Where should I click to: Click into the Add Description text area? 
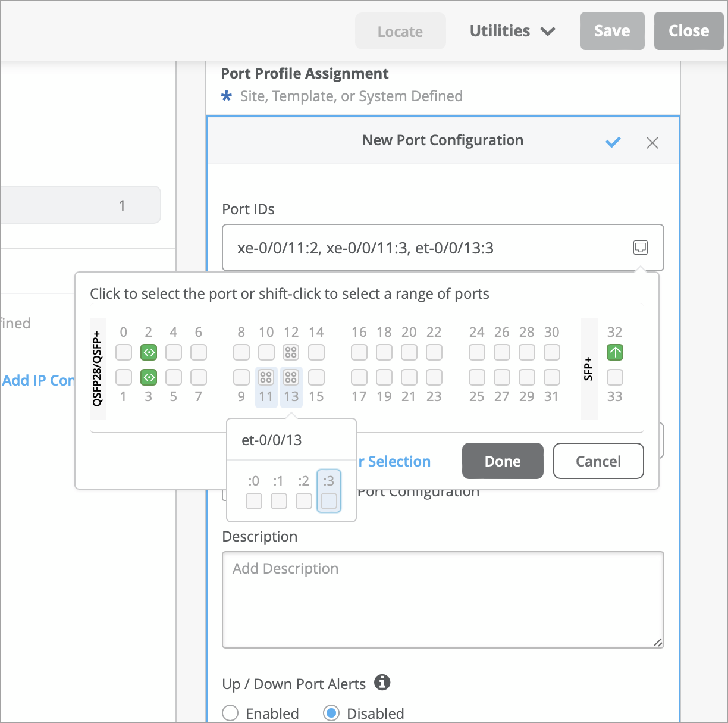pos(443,599)
